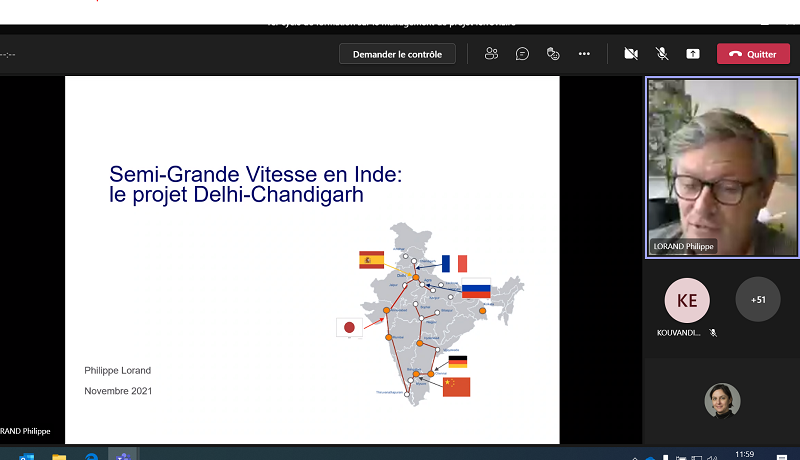Select LORAND Philippe's video tile

coord(721,167)
